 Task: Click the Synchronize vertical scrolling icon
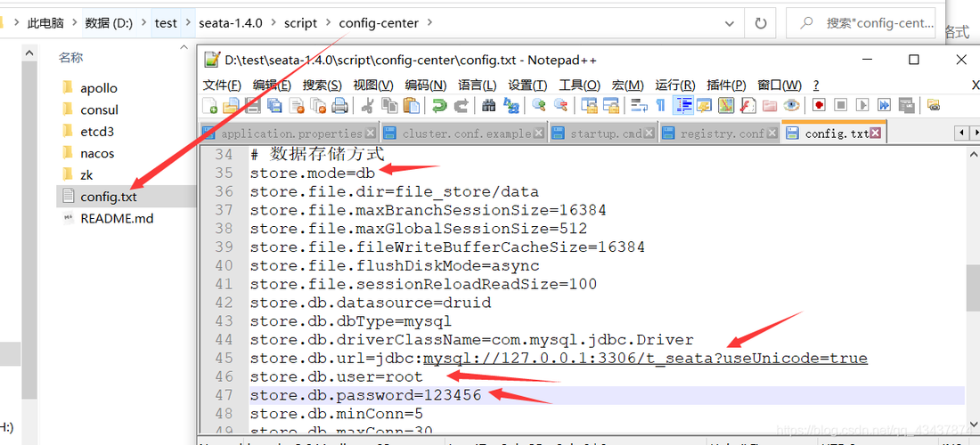(590, 106)
